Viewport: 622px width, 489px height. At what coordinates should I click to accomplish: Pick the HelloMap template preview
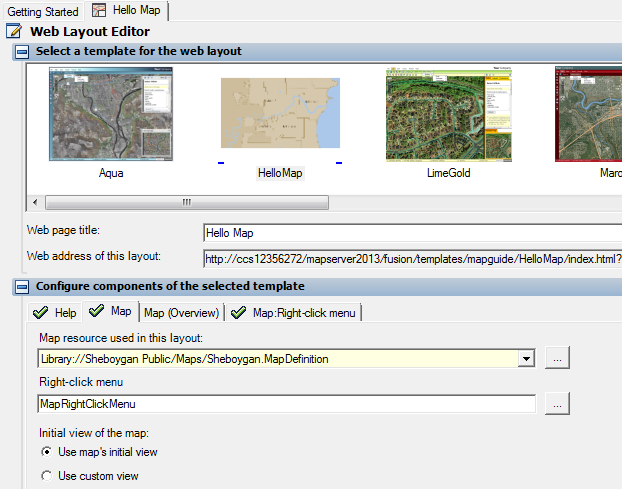click(280, 113)
